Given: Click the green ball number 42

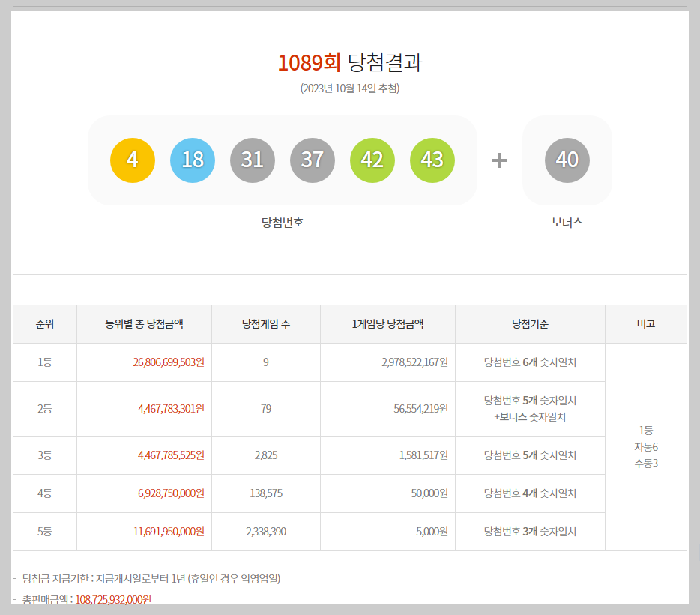Looking at the screenshot, I should click(x=372, y=160).
